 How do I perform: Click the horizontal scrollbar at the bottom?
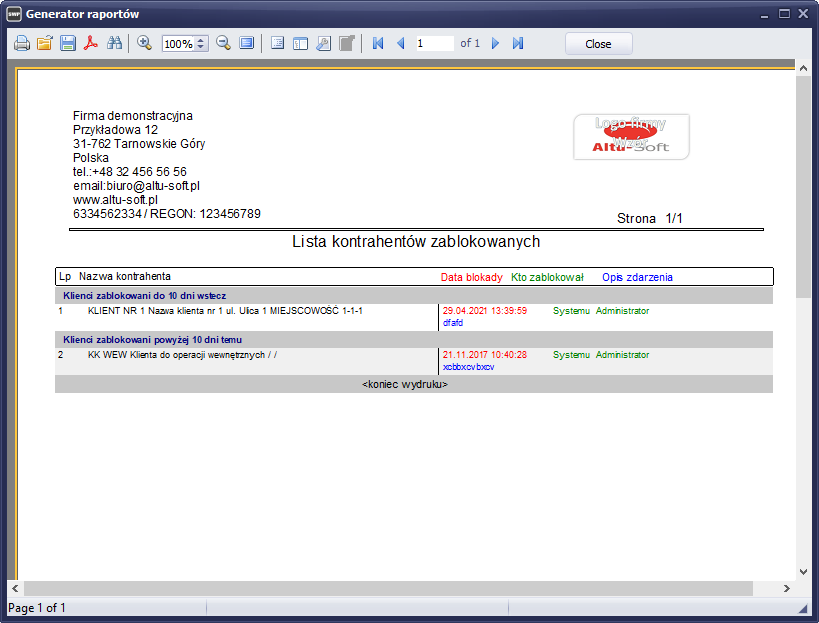(x=400, y=588)
